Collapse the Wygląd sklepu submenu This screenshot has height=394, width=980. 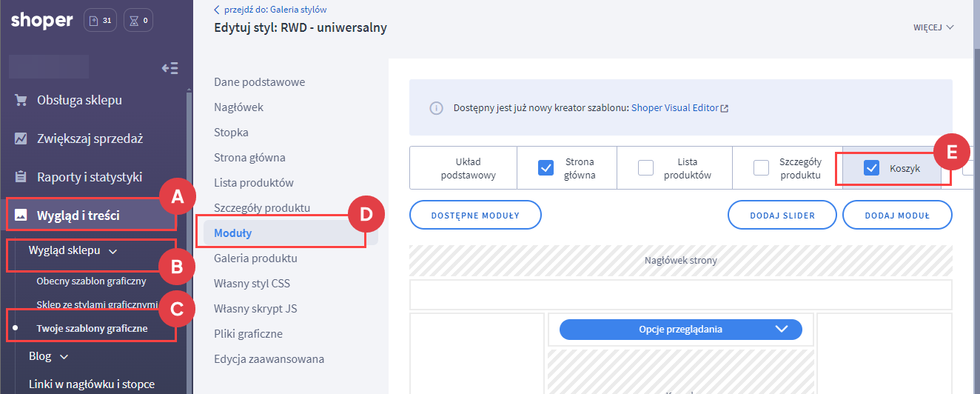[x=113, y=251]
